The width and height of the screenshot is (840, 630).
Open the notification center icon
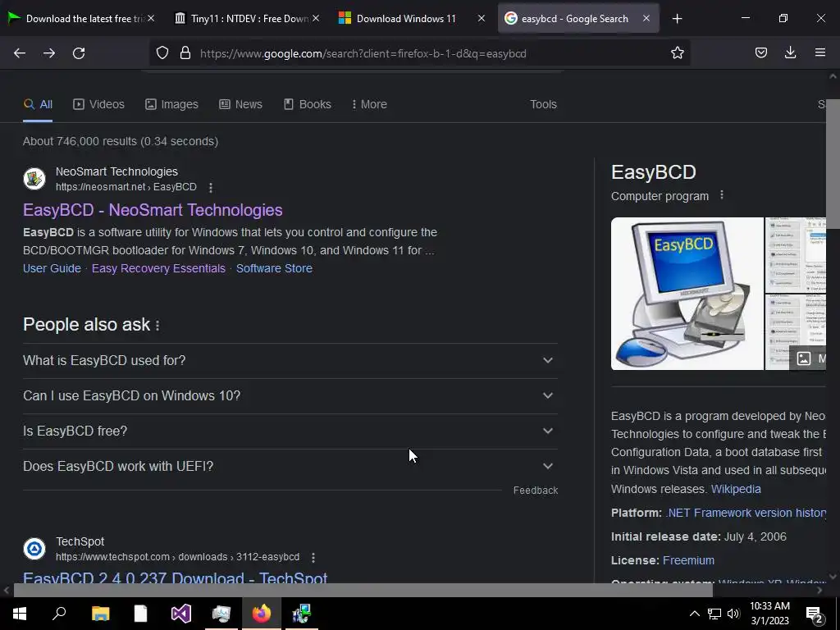click(x=815, y=614)
